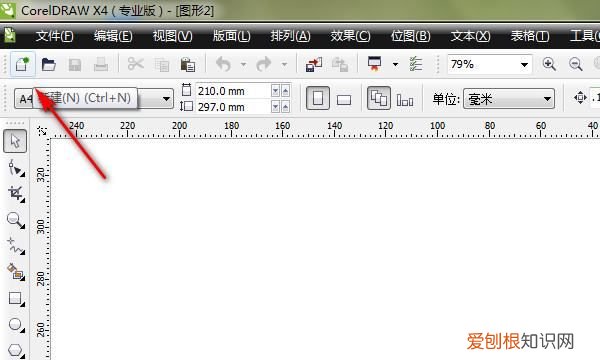Toggle apply layout to current page only
600x360 pixels.
[405, 100]
